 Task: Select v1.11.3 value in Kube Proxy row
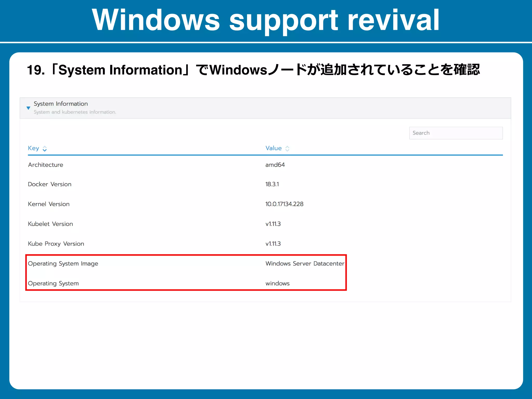pos(273,244)
